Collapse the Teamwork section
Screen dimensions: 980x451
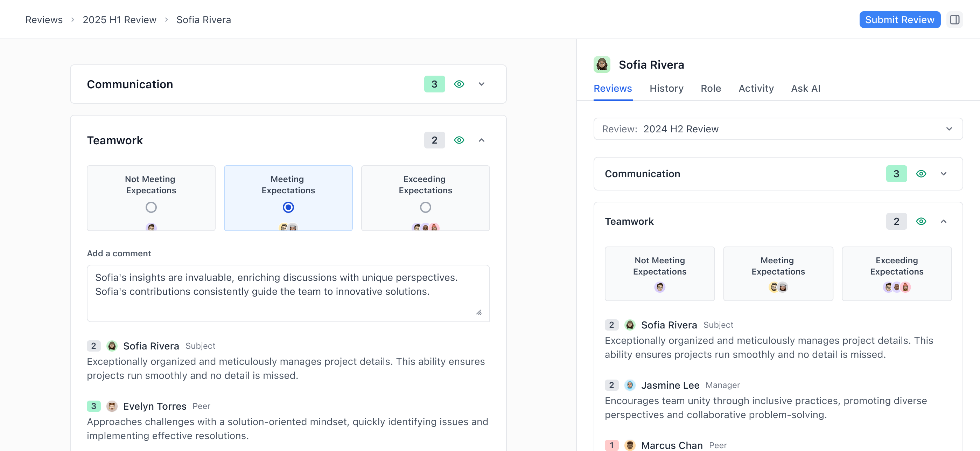pos(482,140)
